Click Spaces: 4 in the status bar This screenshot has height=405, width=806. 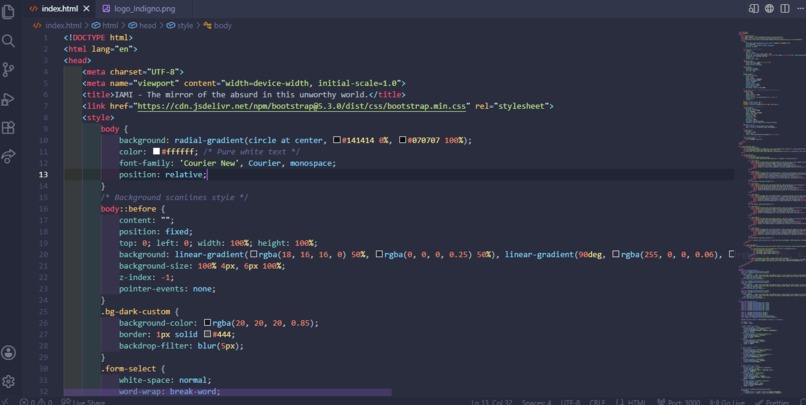(536, 402)
